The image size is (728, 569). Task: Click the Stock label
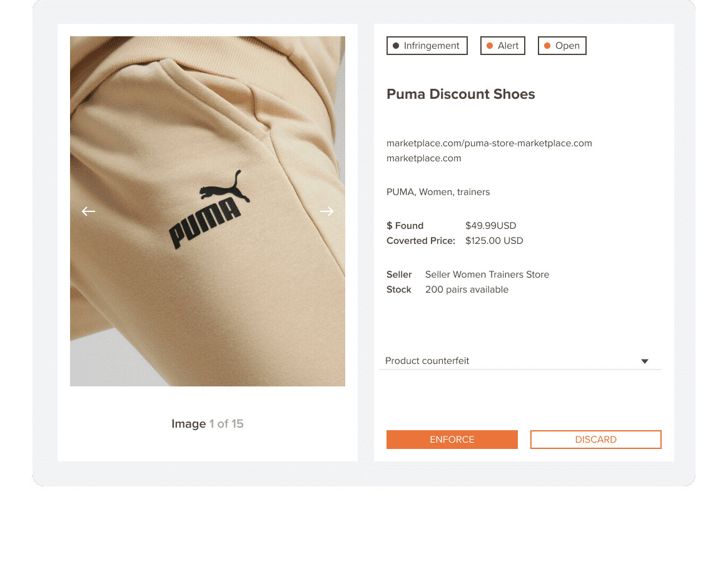click(x=399, y=290)
